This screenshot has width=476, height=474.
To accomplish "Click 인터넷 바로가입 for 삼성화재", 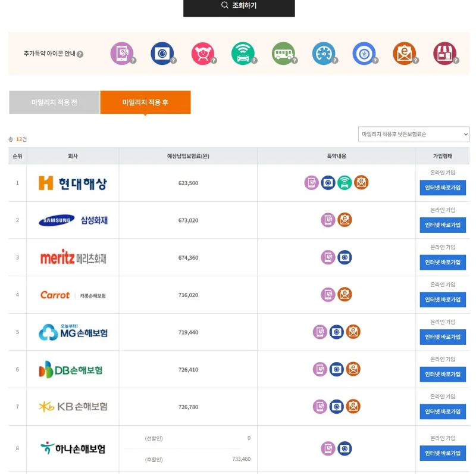I will (443, 225).
